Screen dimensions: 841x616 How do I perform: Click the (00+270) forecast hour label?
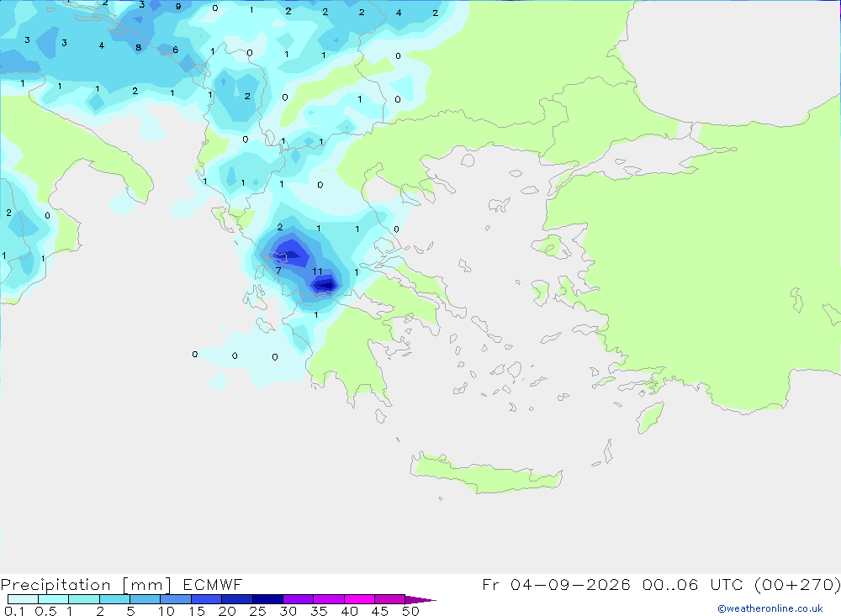[797, 585]
